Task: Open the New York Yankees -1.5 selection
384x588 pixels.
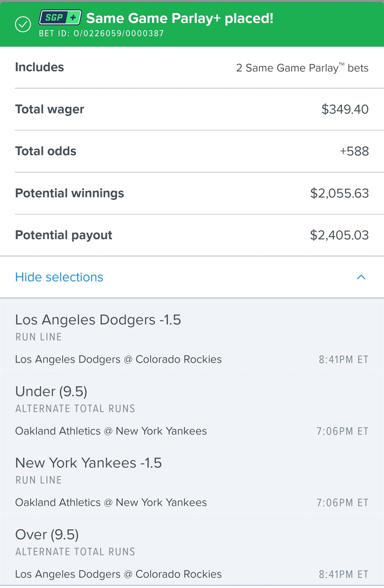Action: click(x=88, y=463)
